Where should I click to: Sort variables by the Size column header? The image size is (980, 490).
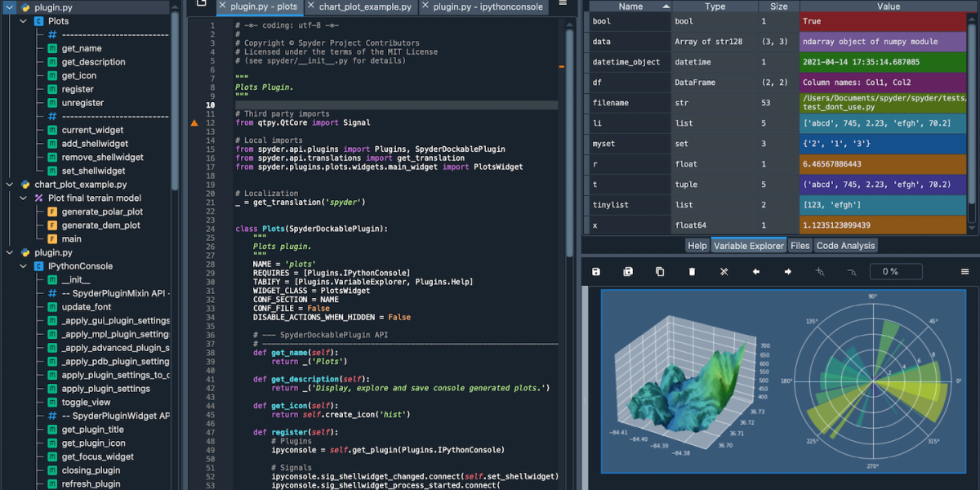778,7
